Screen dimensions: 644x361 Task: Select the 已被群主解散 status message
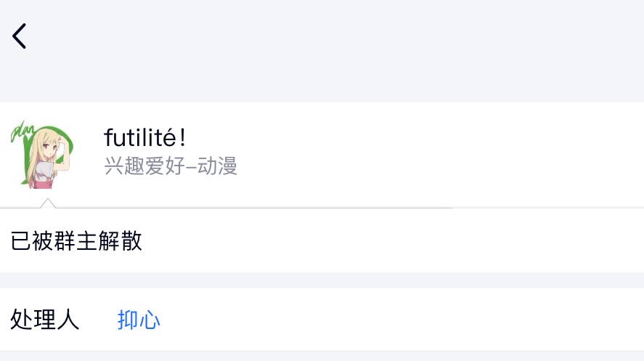(x=76, y=240)
